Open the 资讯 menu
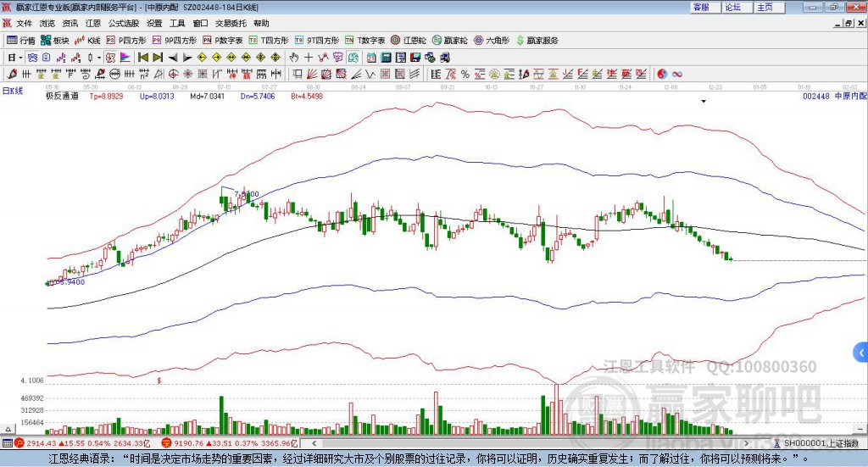 coord(70,23)
